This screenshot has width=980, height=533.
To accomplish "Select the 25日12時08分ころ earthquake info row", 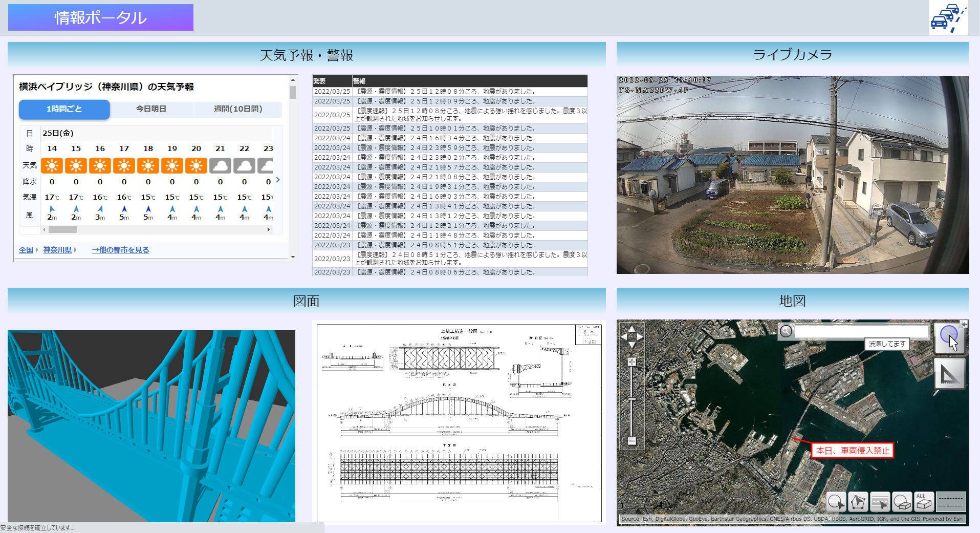I will 450,92.
